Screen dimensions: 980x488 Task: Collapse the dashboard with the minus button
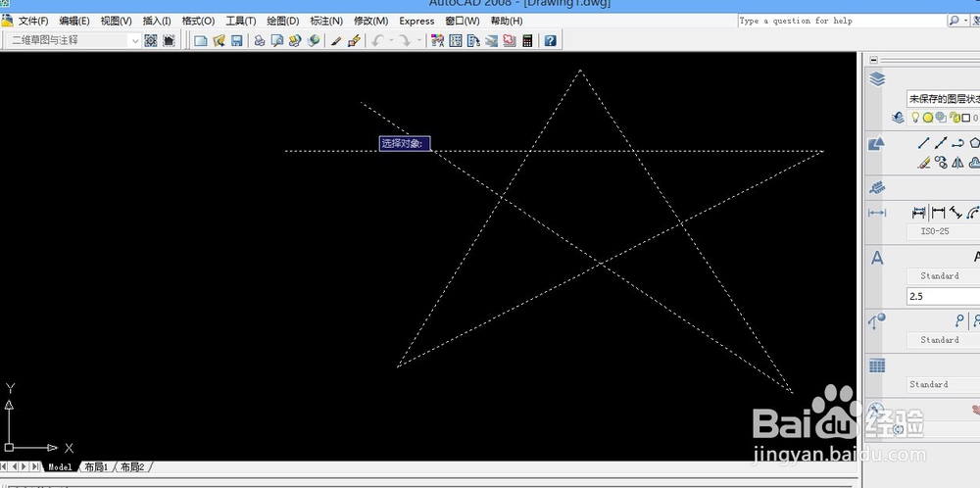[x=873, y=60]
